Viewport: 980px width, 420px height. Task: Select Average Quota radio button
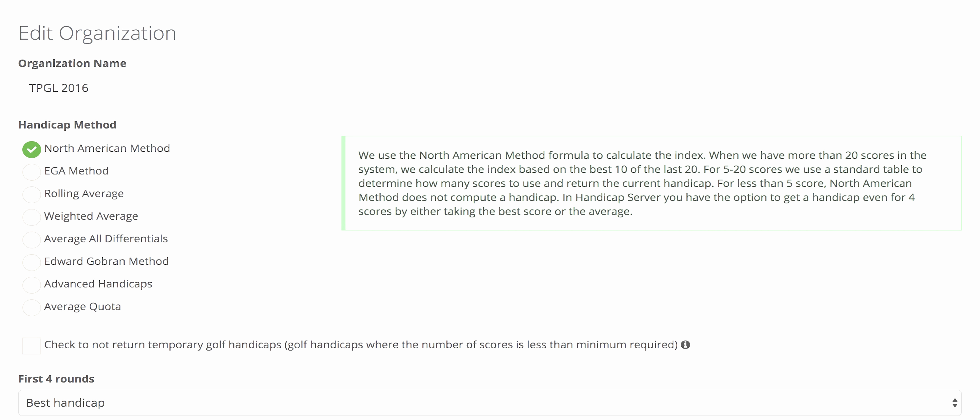[31, 307]
